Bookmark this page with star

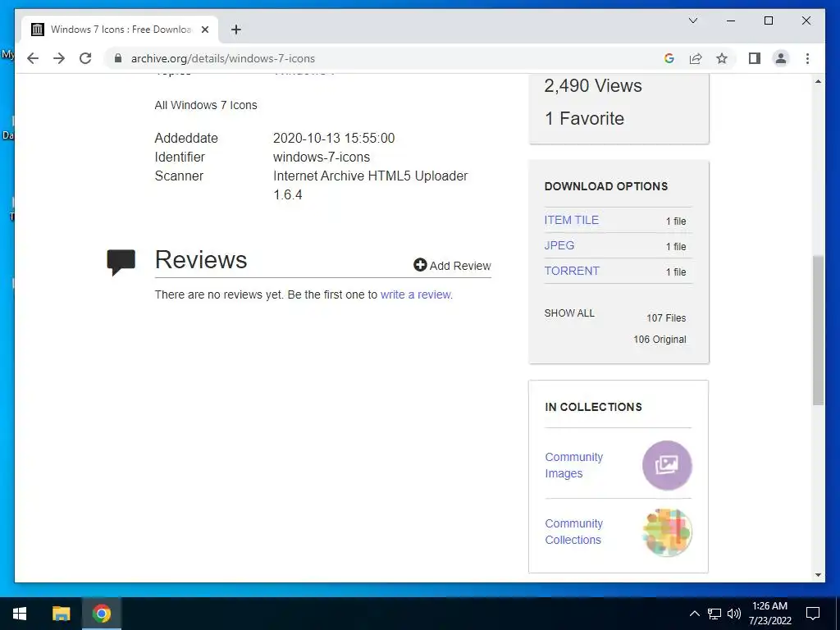click(722, 58)
